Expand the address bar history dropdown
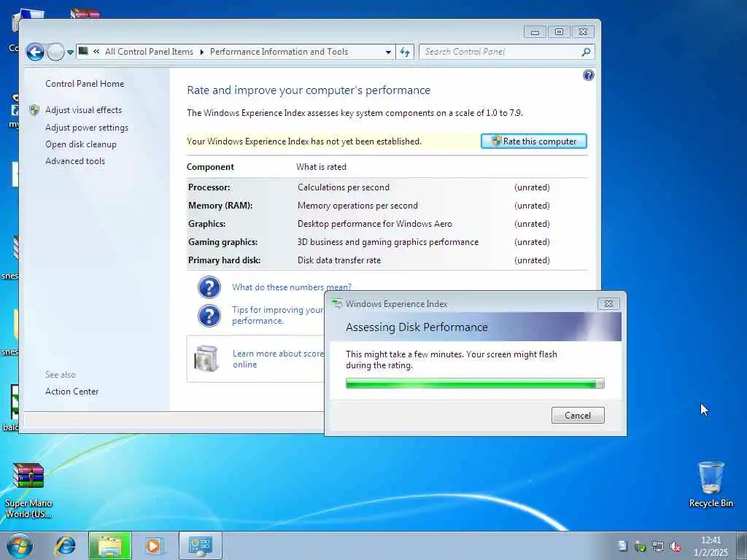Viewport: 747px width, 560px height. (x=388, y=52)
